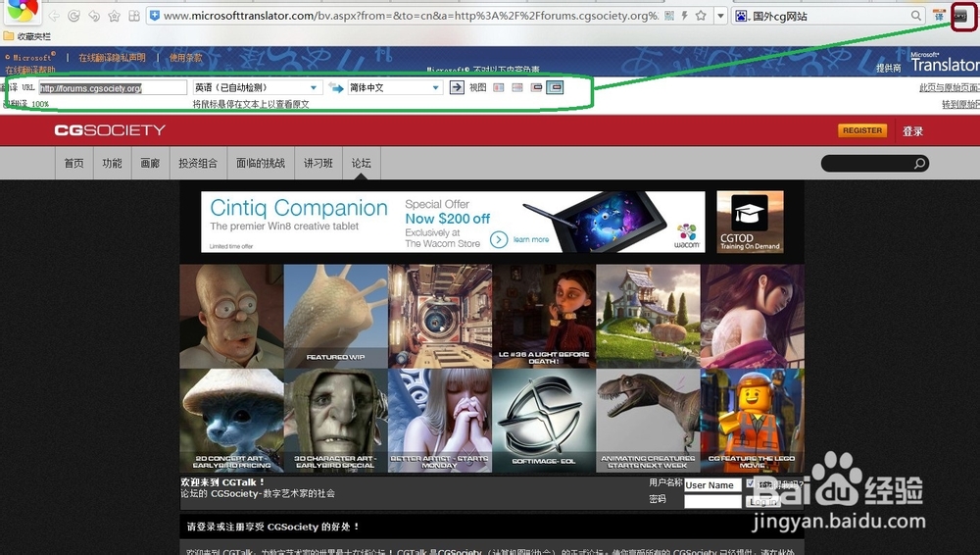Open the 英语(已自动检测) source language dropdown
This screenshot has height=555, width=980.
(x=256, y=87)
